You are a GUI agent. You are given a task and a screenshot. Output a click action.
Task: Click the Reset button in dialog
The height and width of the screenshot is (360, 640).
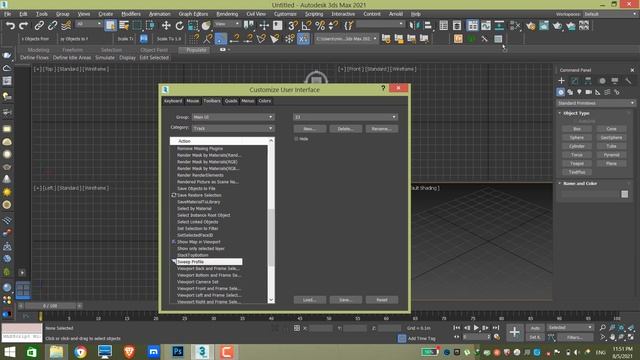pyautogui.click(x=382, y=300)
